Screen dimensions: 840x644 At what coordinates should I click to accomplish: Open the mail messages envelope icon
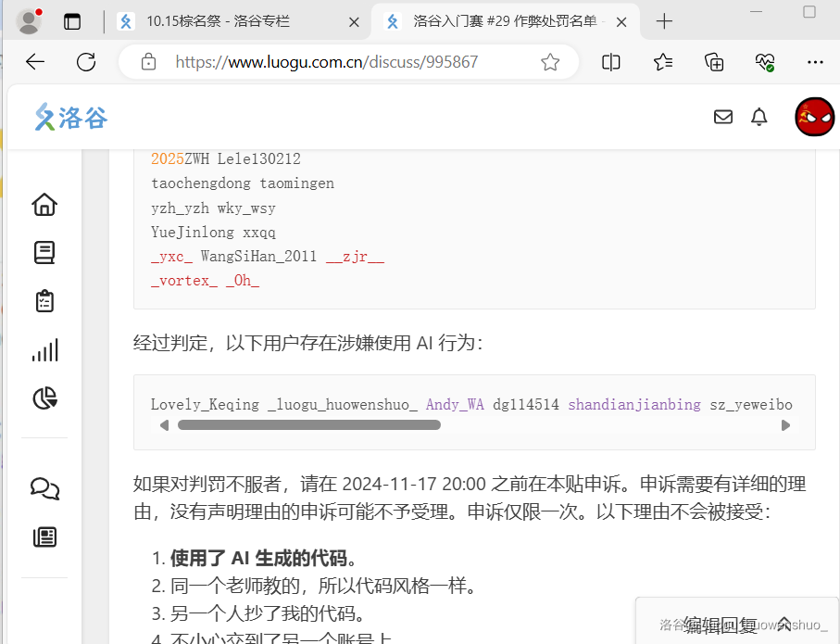coord(723,117)
